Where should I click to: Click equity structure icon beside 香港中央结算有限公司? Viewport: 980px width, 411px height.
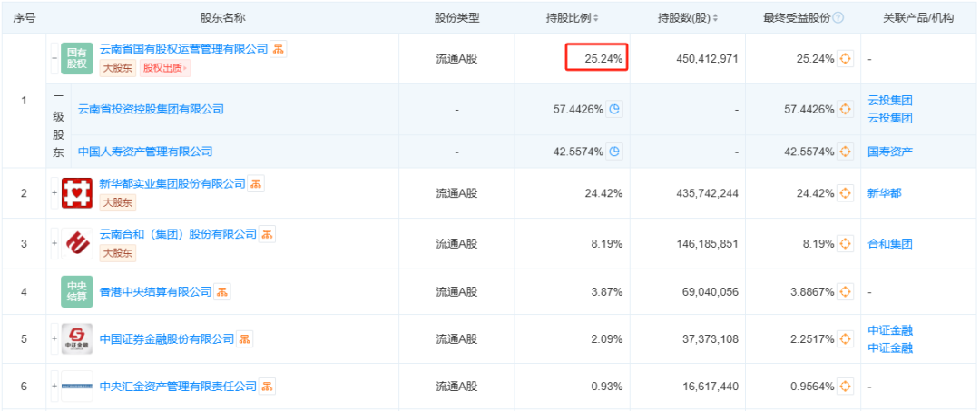click(223, 292)
